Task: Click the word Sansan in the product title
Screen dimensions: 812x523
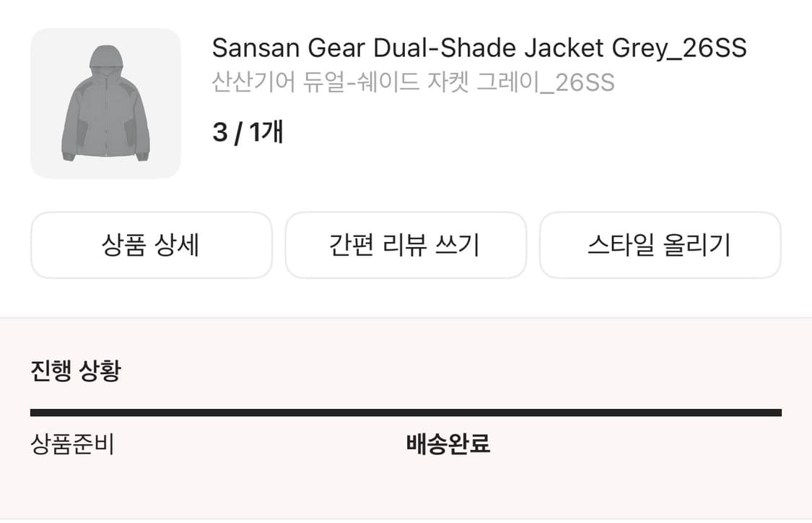Action: [256, 48]
